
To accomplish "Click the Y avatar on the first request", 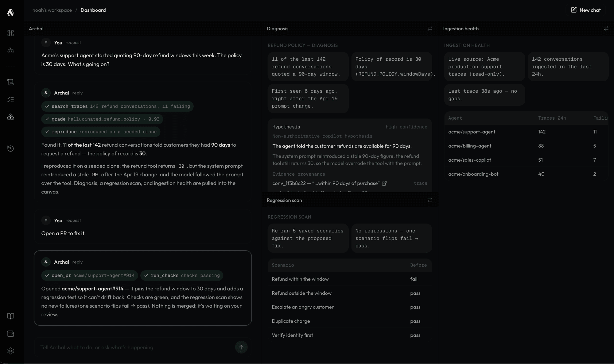I will 46,43.
